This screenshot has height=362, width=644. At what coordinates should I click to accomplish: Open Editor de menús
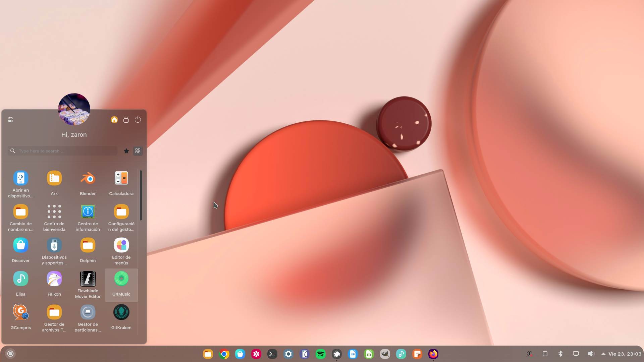pyautogui.click(x=121, y=251)
